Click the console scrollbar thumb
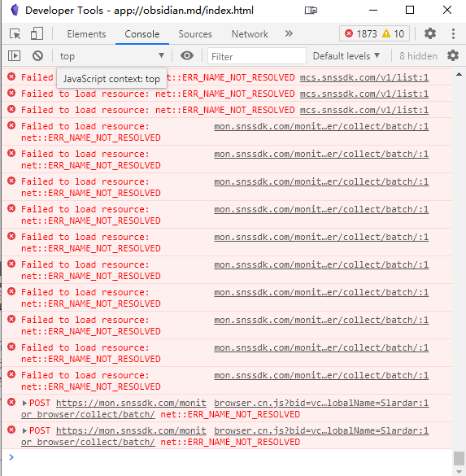The image size is (466, 476). pyautogui.click(x=459, y=458)
